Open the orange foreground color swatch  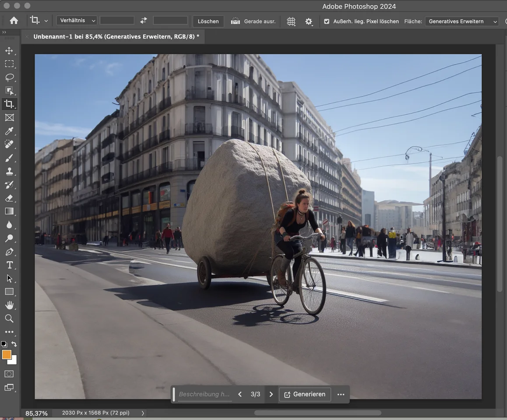coord(7,355)
